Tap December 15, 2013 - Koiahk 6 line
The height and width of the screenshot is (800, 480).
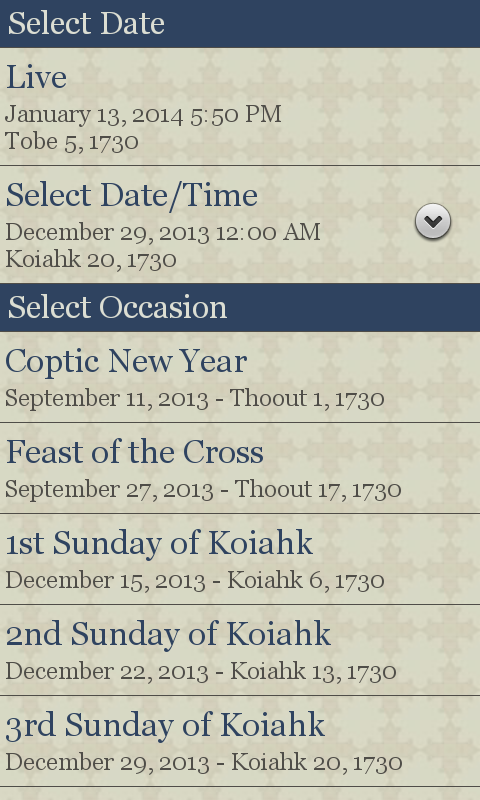click(195, 581)
